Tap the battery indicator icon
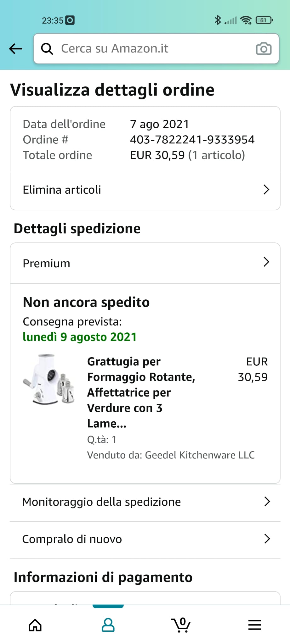Viewport: 290px width, 644px height. click(x=264, y=20)
